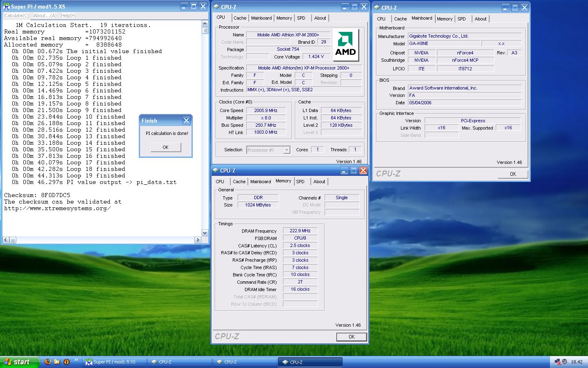Click the Level 2 cache value 128 KBytes

click(x=341, y=125)
